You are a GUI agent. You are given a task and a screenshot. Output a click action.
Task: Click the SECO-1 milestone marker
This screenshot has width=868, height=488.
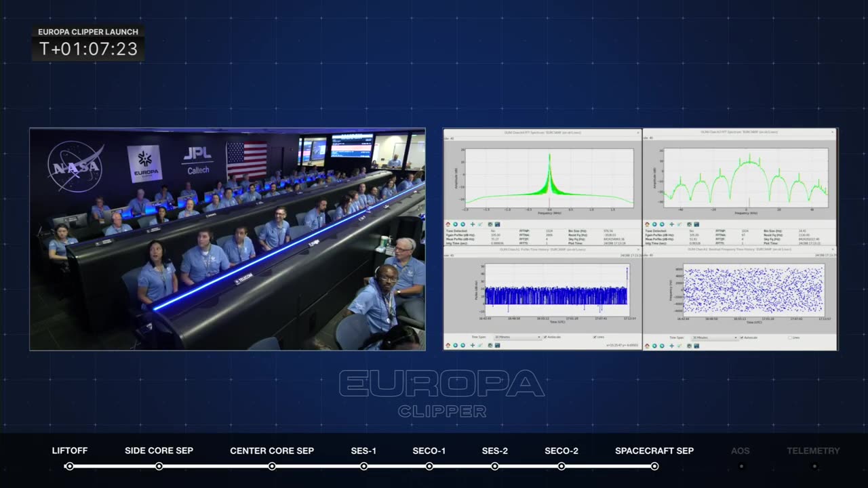tap(429, 466)
